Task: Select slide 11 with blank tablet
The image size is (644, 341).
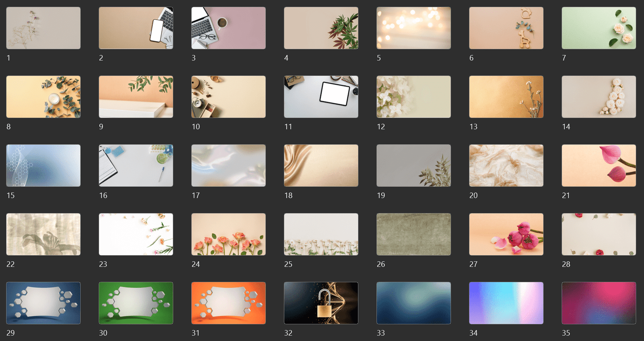Action: click(321, 97)
